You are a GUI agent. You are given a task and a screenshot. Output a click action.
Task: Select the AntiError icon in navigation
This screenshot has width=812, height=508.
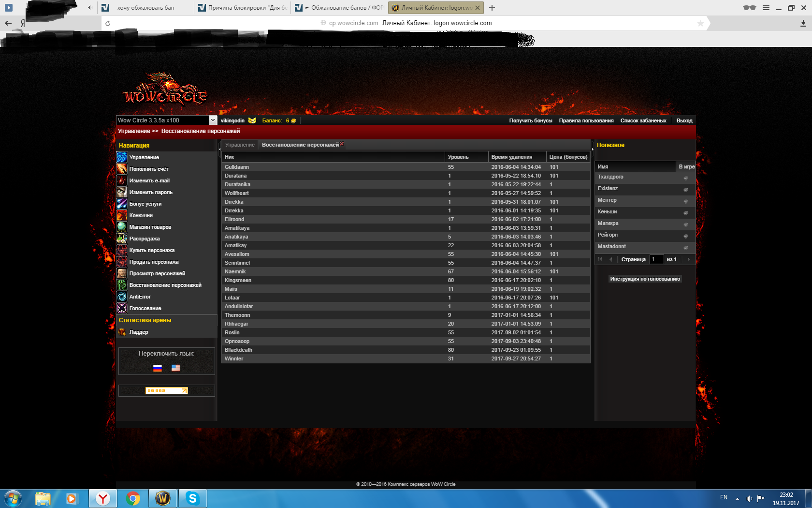point(121,297)
